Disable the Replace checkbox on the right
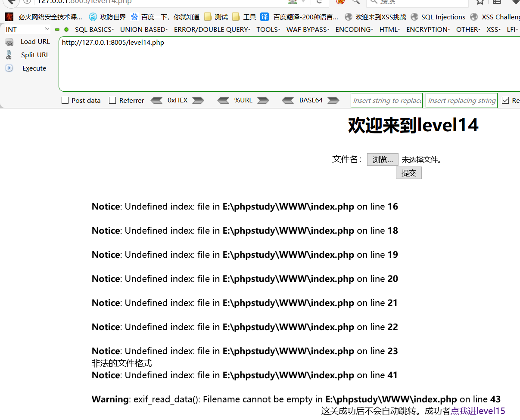 point(505,100)
